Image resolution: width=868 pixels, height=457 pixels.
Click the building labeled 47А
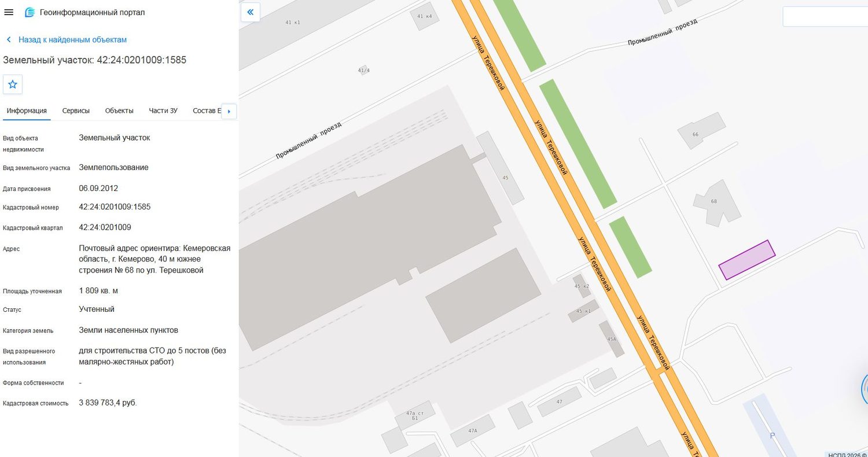473,430
